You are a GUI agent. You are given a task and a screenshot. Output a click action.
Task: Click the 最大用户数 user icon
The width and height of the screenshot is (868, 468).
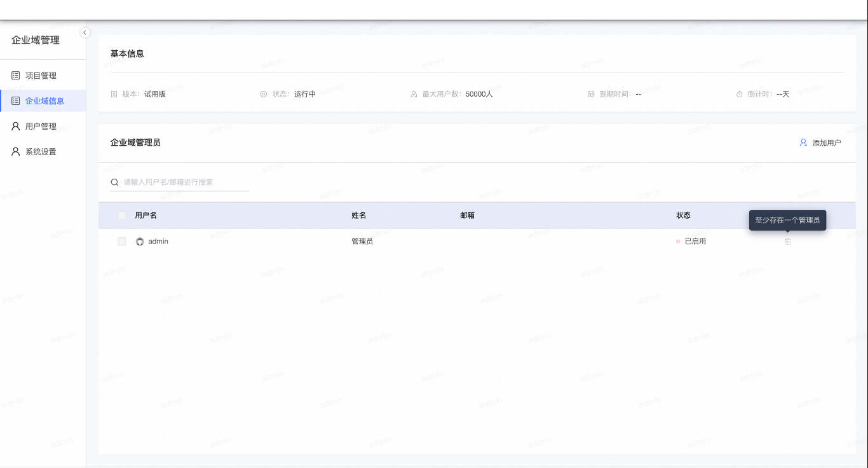tap(414, 94)
